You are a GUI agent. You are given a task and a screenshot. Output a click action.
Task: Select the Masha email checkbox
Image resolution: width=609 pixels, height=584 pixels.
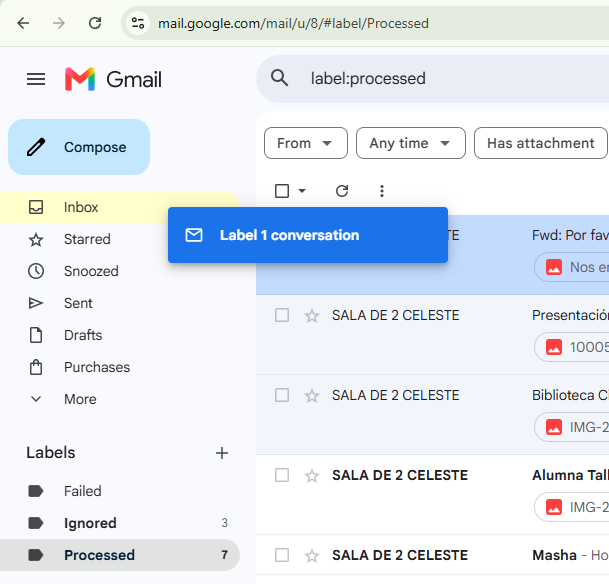coord(282,555)
